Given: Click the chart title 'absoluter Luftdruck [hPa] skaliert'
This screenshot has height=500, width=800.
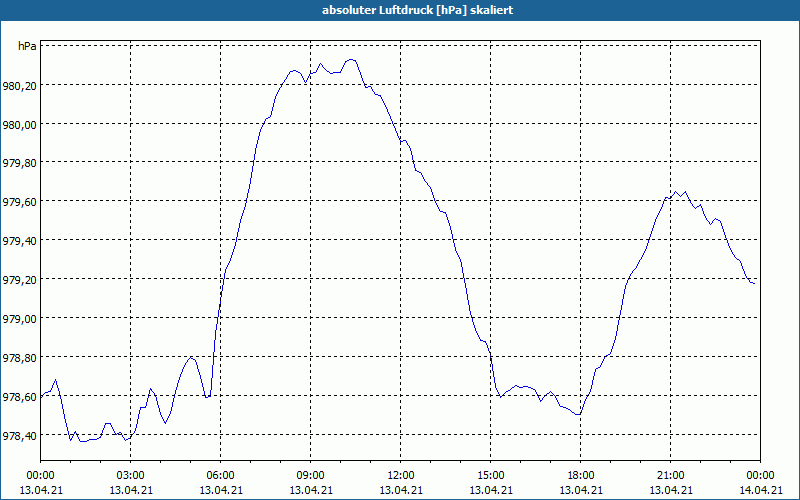Looking at the screenshot, I should click(417, 10).
